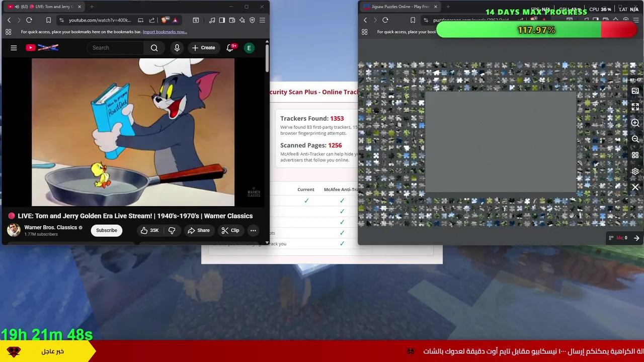Dislike the Tom and Jerry video
The image size is (644, 362).
coord(172,230)
